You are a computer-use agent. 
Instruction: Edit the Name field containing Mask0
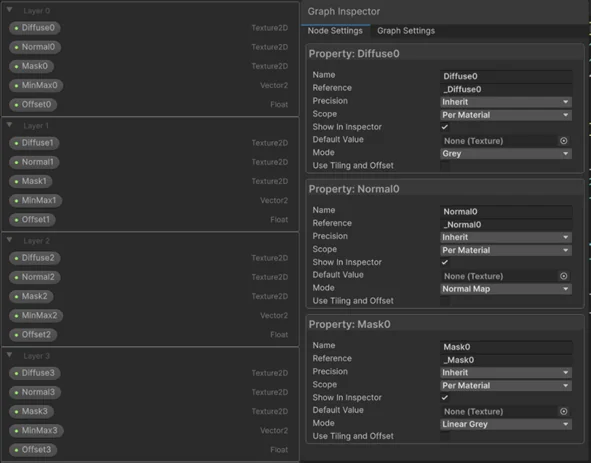pyautogui.click(x=506, y=347)
